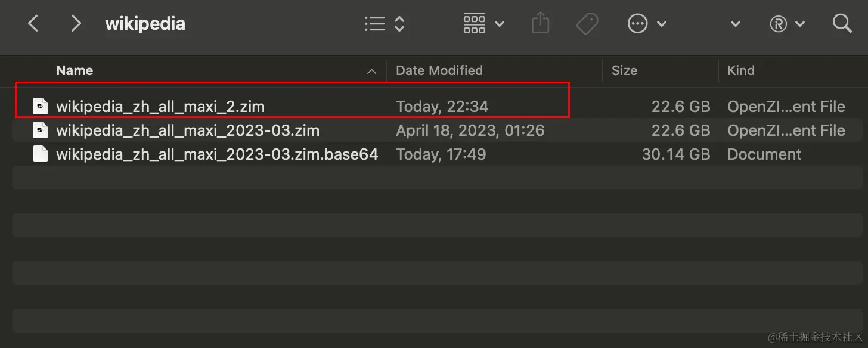Sort by the Size column header
868x348 pixels.
[624, 70]
